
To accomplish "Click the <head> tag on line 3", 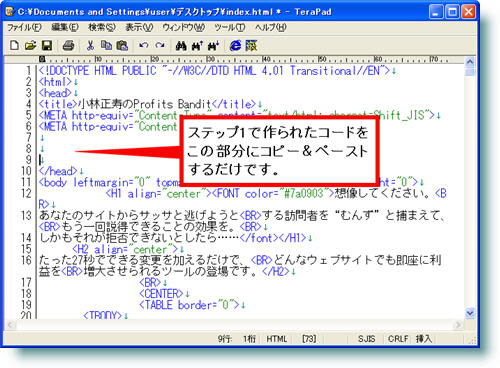I will click(x=55, y=93).
